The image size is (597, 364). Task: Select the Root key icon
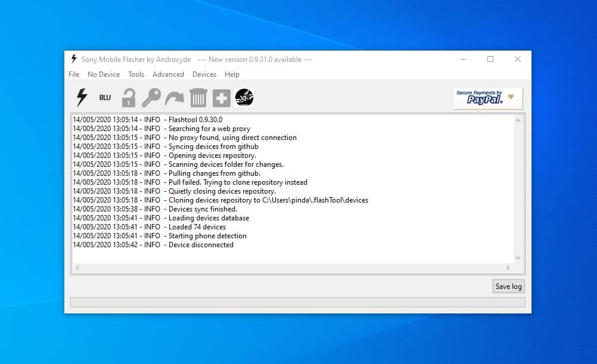[x=151, y=97]
